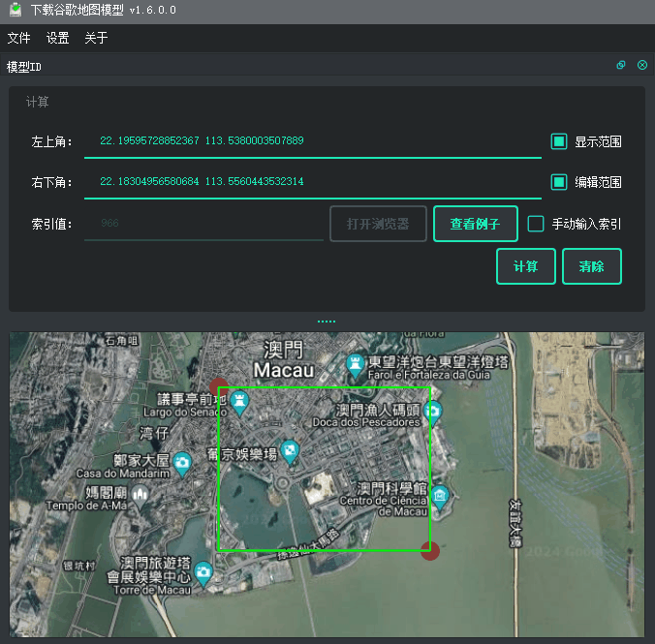
Task: Click the 清除 button
Action: [x=592, y=266]
